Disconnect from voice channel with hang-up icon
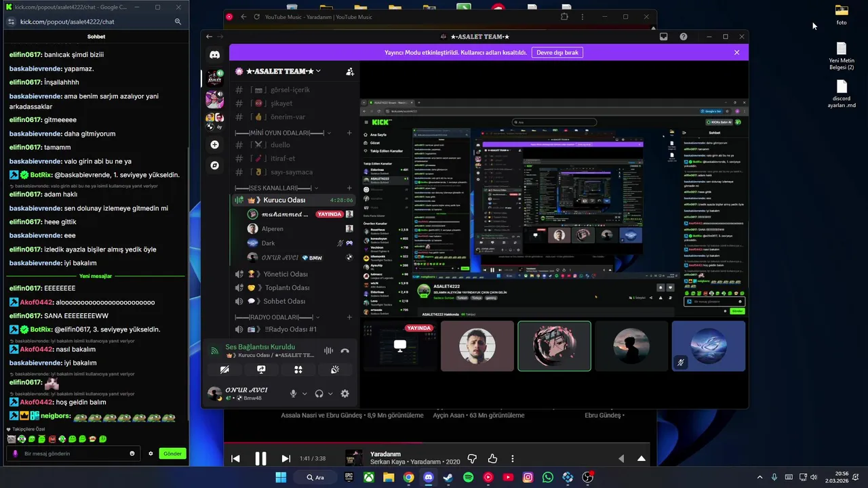This screenshot has height=488, width=868. (x=345, y=350)
